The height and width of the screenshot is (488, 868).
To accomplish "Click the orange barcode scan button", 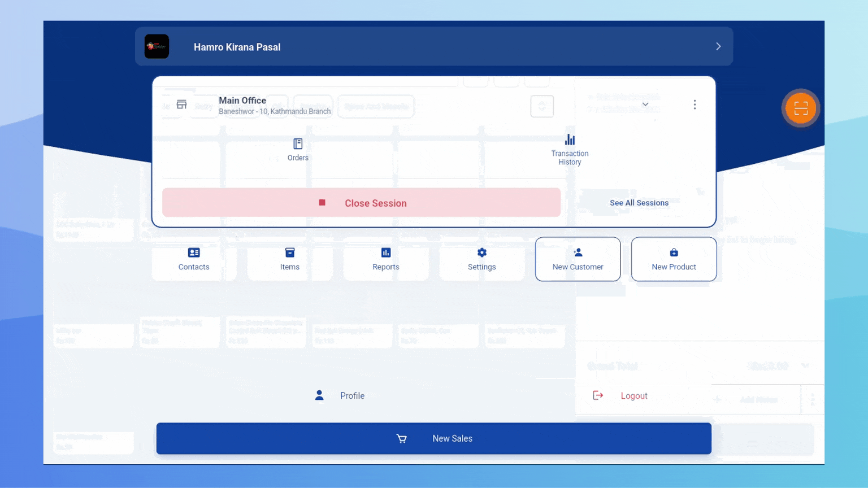I will click(801, 108).
